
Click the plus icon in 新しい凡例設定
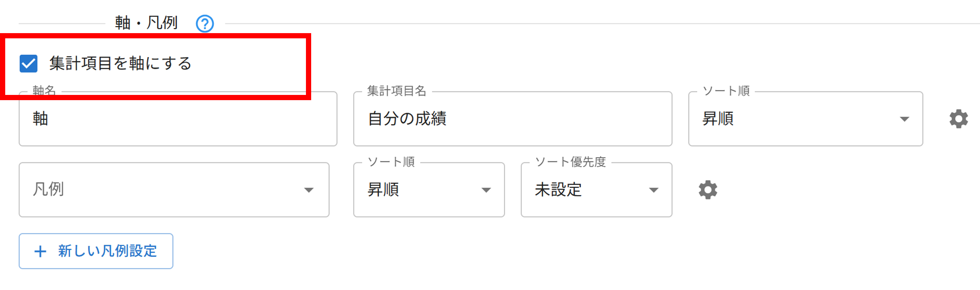40,251
